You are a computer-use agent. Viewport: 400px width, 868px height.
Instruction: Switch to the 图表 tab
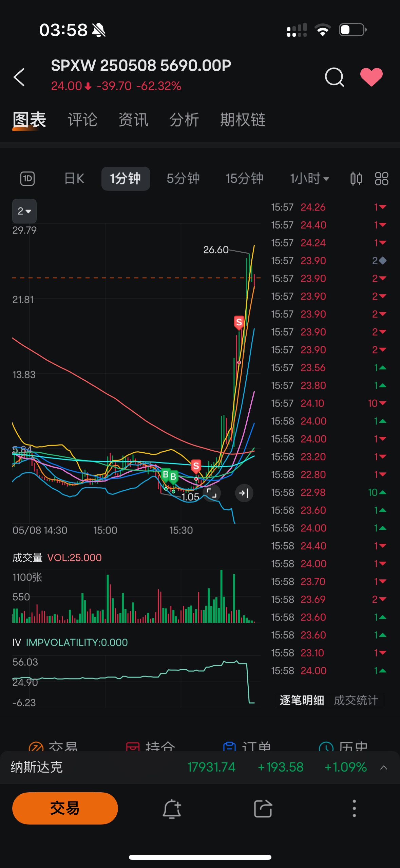click(30, 120)
